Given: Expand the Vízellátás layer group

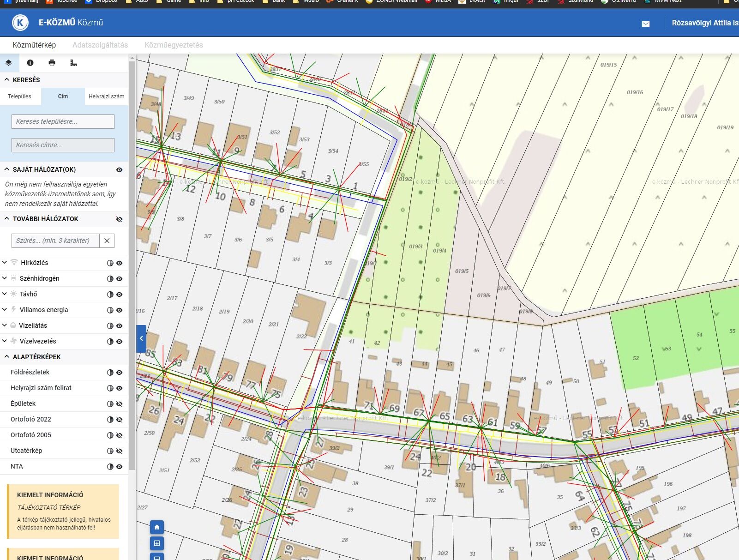Looking at the screenshot, I should (x=5, y=325).
